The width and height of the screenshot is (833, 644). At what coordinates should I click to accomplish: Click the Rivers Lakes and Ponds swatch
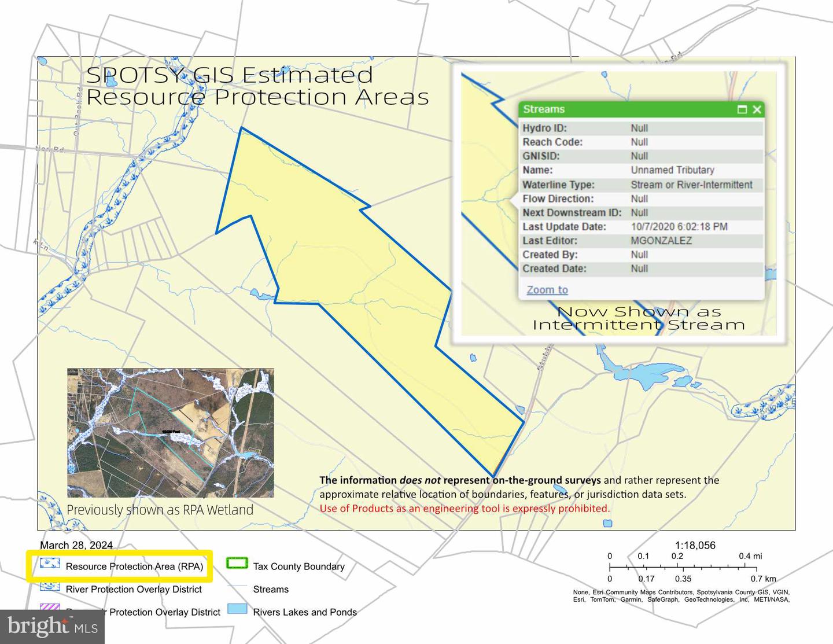[x=237, y=609]
